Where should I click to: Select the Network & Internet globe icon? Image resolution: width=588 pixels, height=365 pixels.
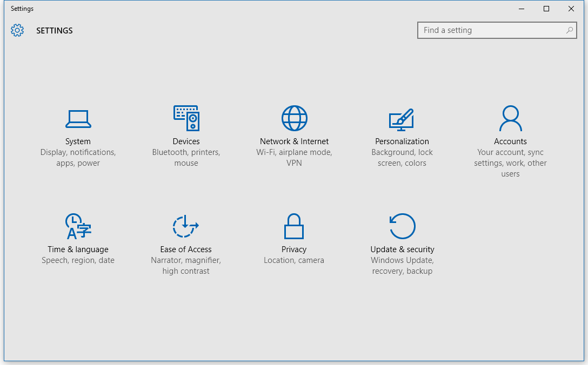pos(294,118)
